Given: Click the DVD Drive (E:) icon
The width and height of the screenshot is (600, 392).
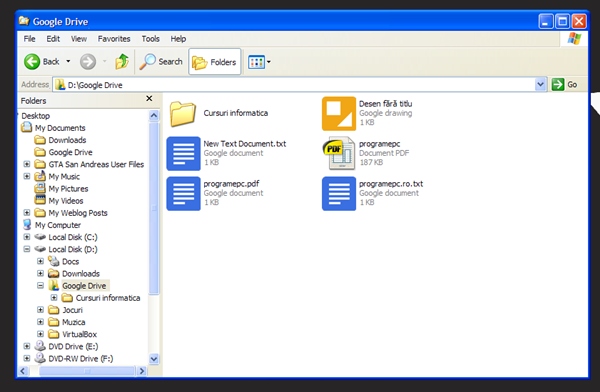Looking at the screenshot, I should tap(40, 346).
